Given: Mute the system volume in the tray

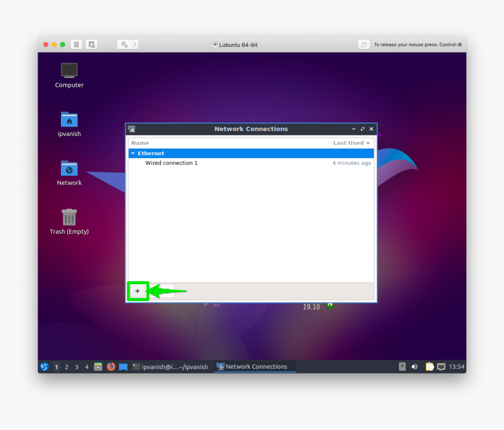Looking at the screenshot, I should click(414, 367).
